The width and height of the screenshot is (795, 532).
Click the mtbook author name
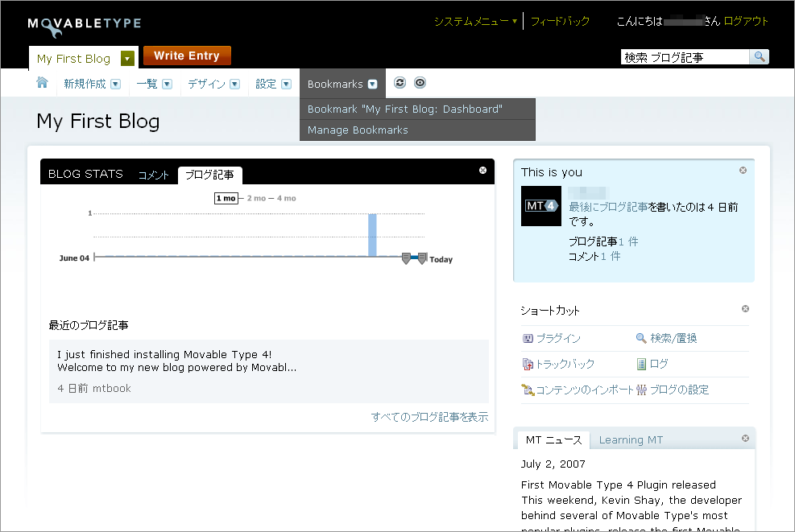111,388
